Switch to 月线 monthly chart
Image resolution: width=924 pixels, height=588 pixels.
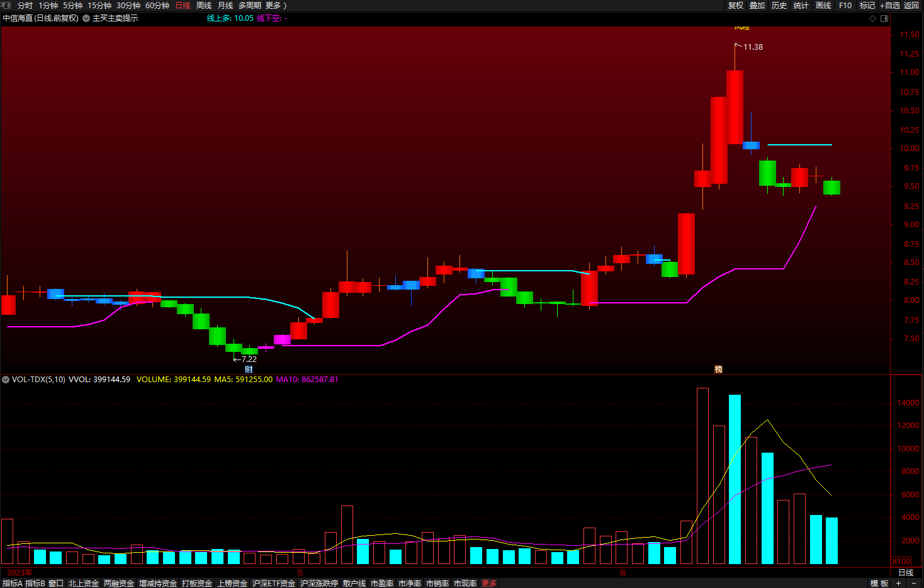click(225, 6)
